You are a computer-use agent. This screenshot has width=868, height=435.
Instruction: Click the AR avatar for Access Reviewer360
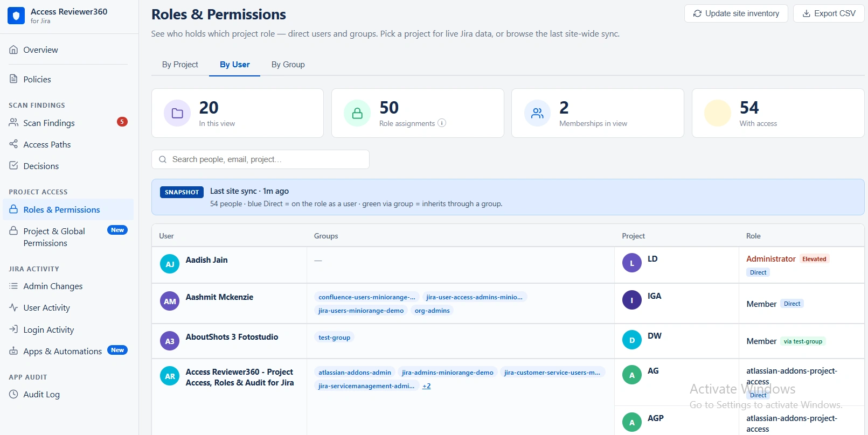[x=170, y=376]
